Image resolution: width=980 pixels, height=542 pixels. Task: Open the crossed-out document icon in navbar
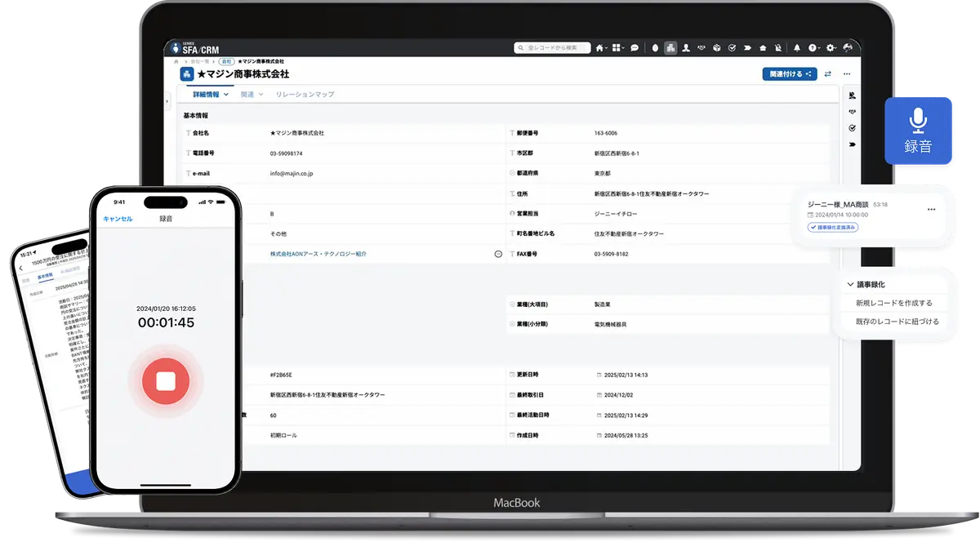coord(777,48)
